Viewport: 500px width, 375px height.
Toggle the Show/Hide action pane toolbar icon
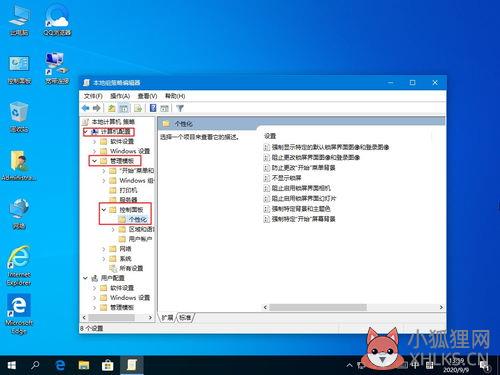[164, 108]
